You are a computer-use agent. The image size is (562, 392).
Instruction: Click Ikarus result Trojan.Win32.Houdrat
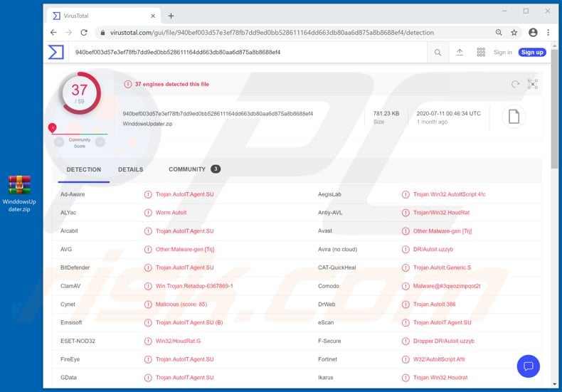[x=440, y=378]
